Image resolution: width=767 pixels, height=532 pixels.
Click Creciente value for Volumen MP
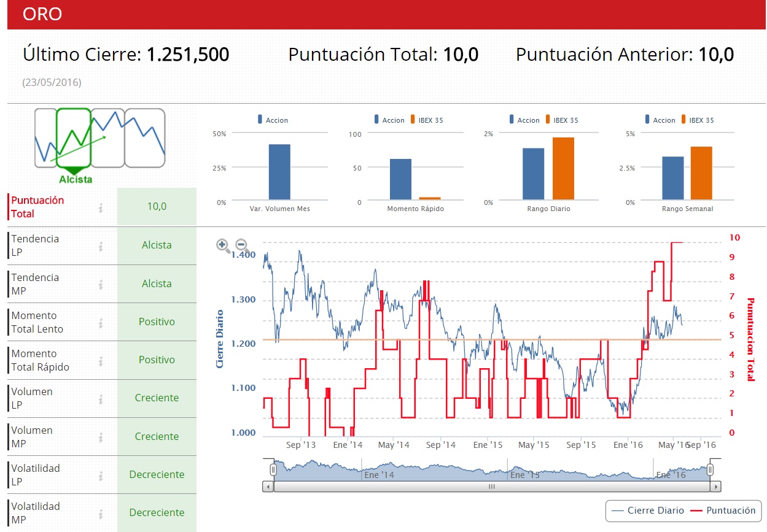pyautogui.click(x=157, y=436)
